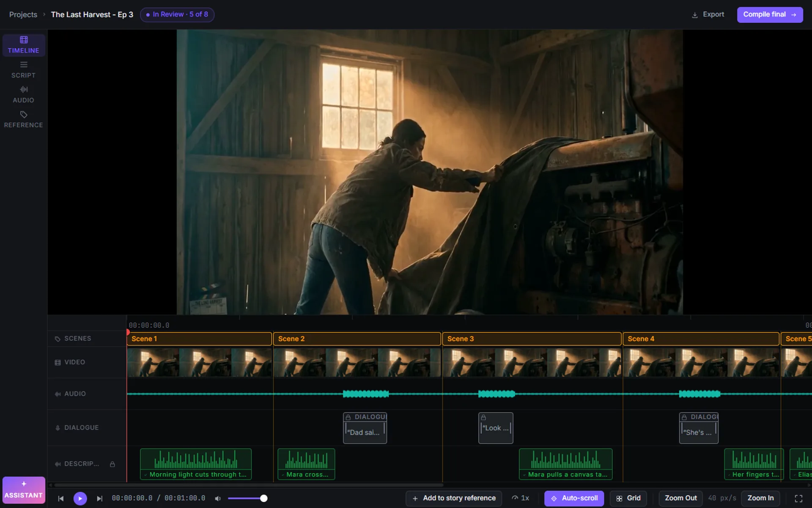
Task: Select "Her fingers t..." description clip
Action: 754,464
